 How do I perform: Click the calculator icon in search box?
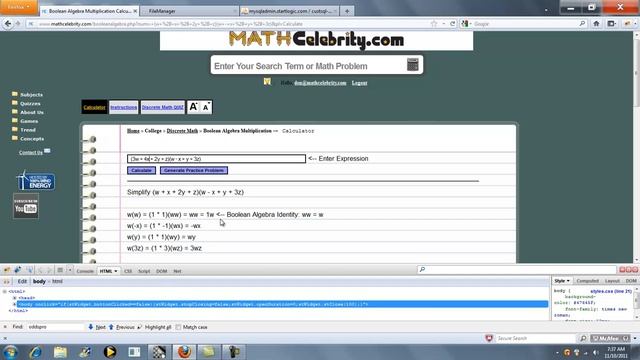pos(413,64)
